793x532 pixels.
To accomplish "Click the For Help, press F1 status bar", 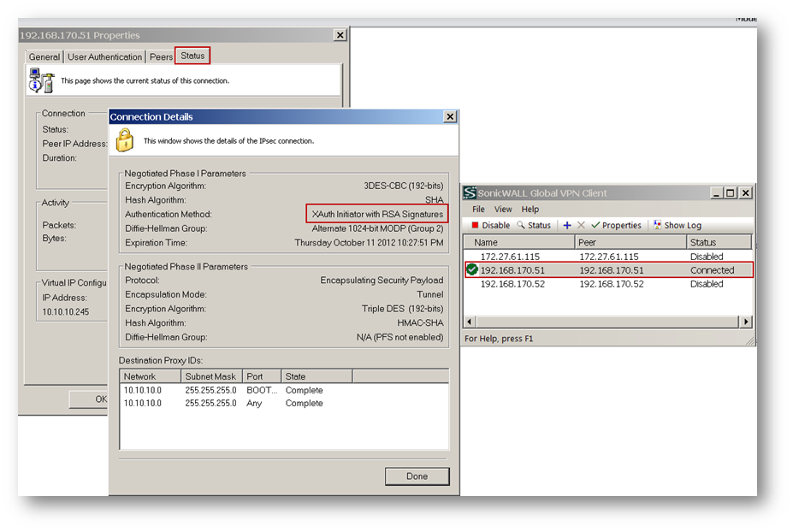I will (499, 339).
